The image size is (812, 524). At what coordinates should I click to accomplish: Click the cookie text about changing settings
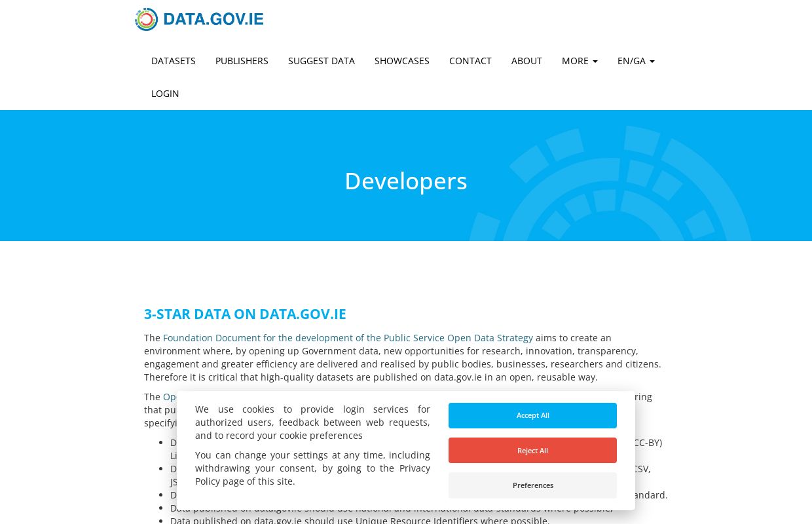pos(312,468)
